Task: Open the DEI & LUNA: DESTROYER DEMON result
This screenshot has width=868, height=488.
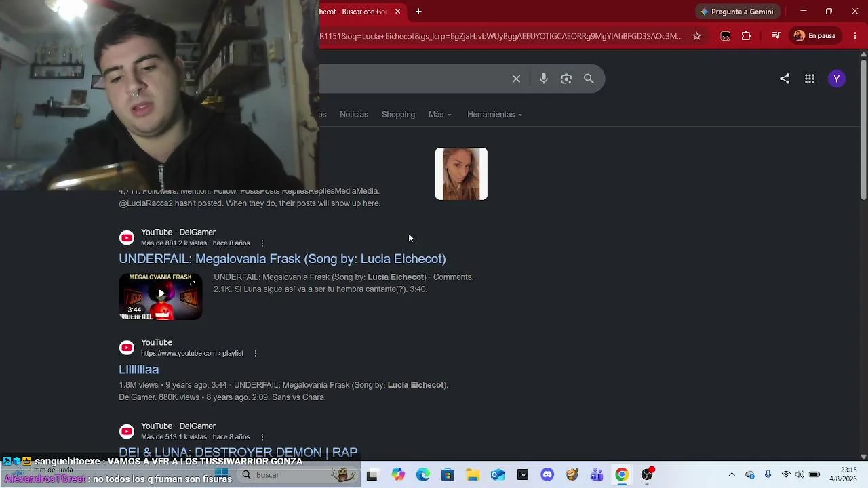Action: (238, 452)
